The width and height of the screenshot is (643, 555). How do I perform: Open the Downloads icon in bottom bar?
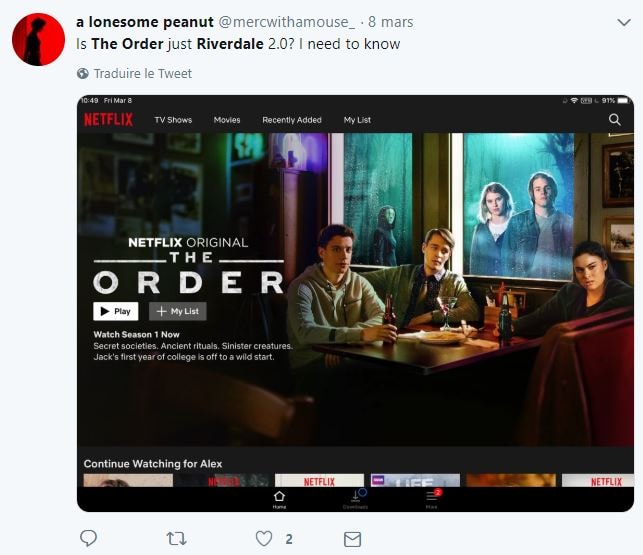tap(356, 499)
